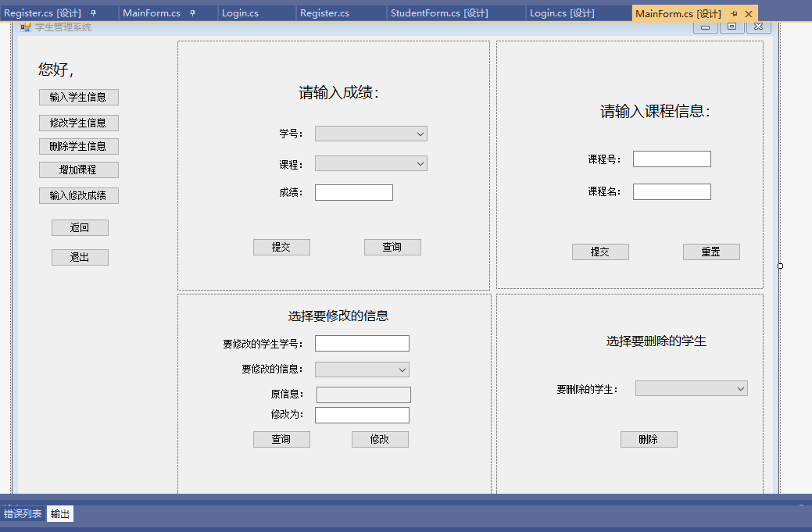This screenshot has height=532, width=812.
Task: Select the 学号: label
Action: click(291, 134)
